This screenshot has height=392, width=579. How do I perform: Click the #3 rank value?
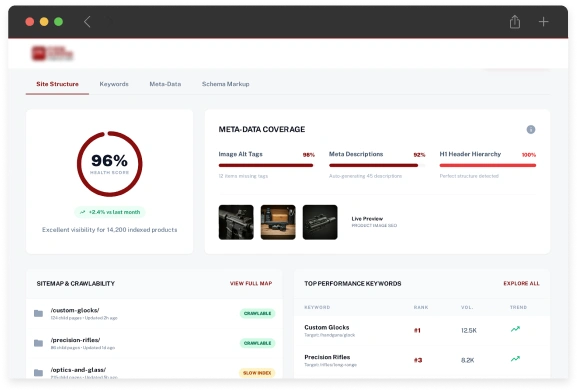tap(418, 360)
